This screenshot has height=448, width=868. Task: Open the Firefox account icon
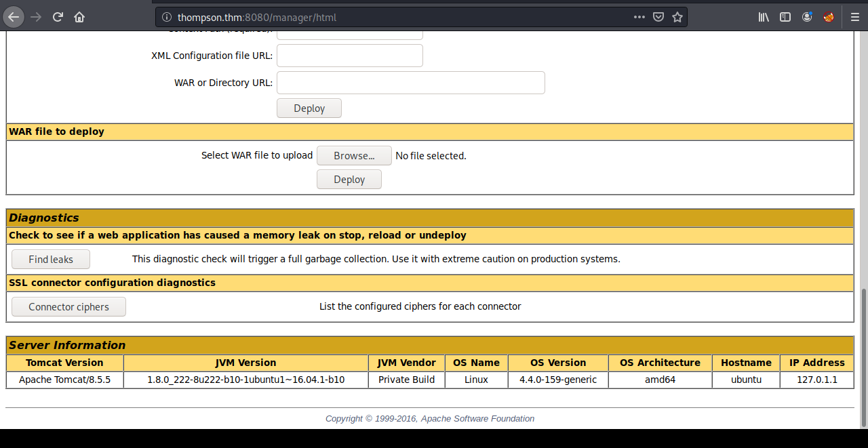[807, 17]
